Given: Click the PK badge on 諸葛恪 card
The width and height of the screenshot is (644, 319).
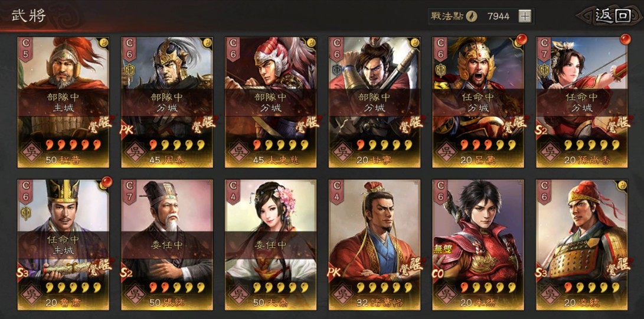Looking at the screenshot, I should click(334, 273).
